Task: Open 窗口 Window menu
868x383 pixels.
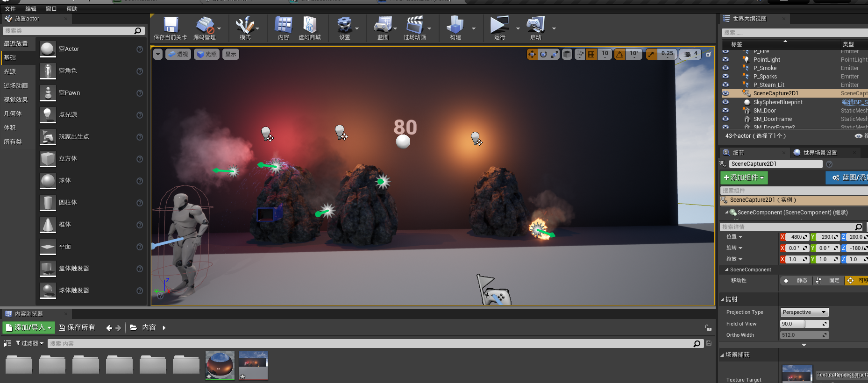Action: pos(51,9)
